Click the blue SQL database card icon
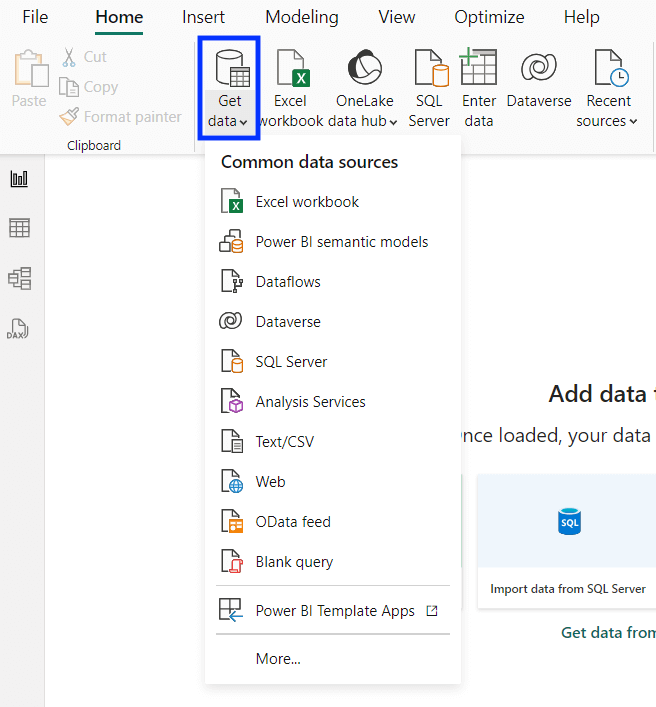Viewport: 656px width, 707px height. (569, 521)
